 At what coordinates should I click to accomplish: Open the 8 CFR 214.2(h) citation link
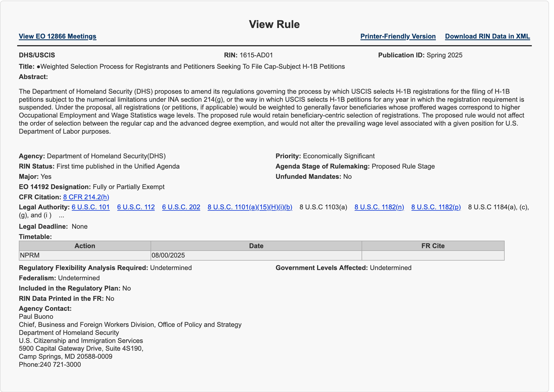(x=86, y=197)
